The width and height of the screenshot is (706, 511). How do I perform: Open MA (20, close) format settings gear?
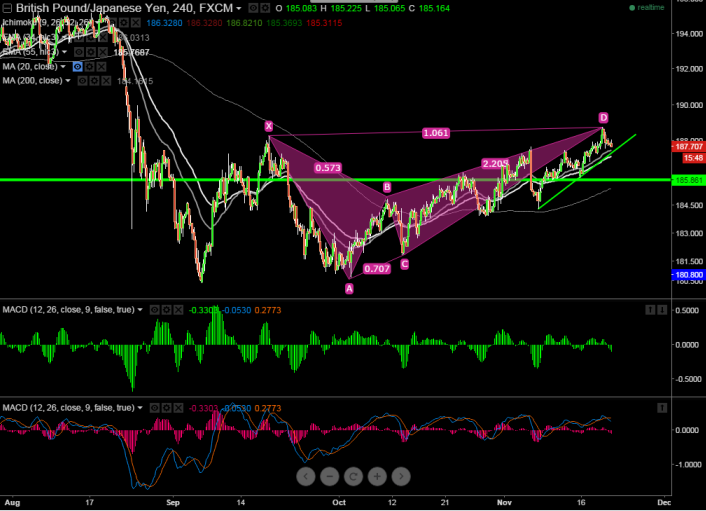tap(89, 67)
